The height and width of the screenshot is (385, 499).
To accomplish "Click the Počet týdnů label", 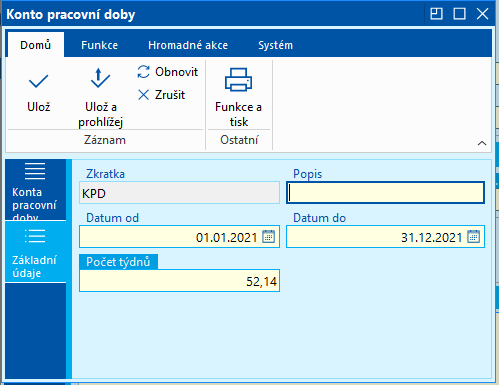I will click(x=118, y=262).
